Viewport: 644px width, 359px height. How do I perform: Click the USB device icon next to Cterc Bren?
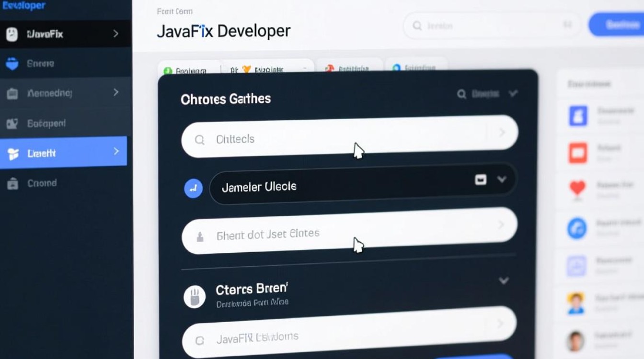point(194,296)
